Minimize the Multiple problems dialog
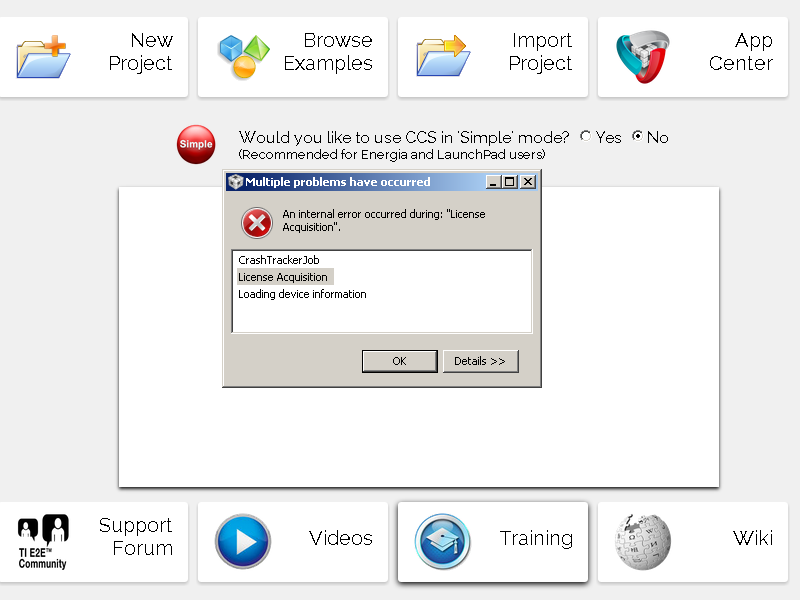This screenshot has height=600, width=800. pyautogui.click(x=493, y=182)
